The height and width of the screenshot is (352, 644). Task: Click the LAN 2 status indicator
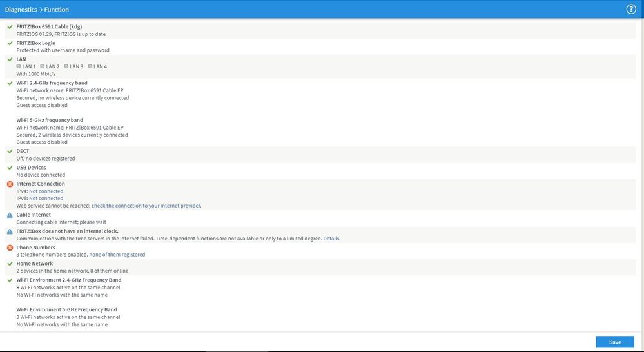(x=43, y=66)
